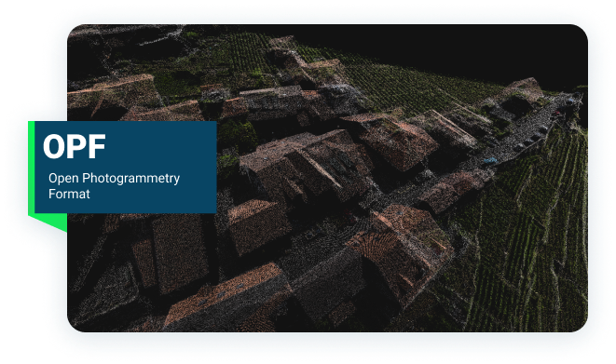616x364 pixels.
Task: Click the large OPF heading text
Action: coord(75,147)
